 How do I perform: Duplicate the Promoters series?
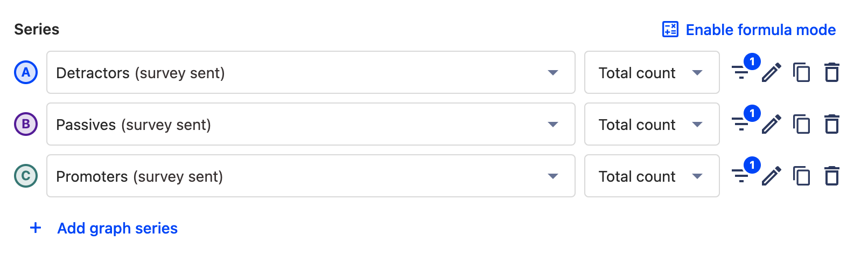pos(801,176)
